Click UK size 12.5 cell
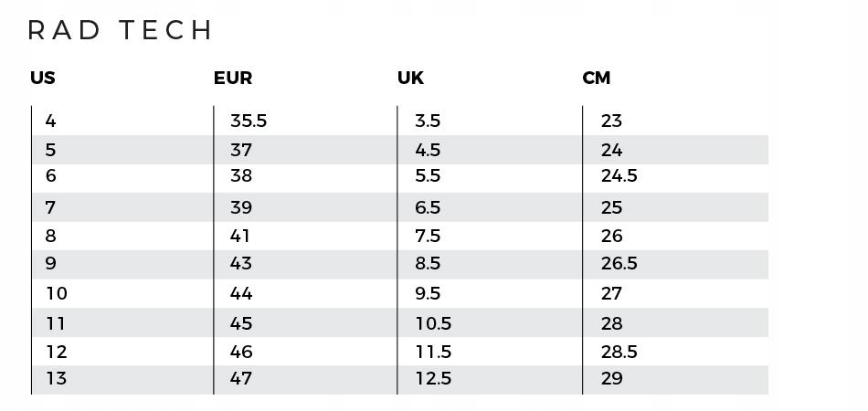 (432, 378)
